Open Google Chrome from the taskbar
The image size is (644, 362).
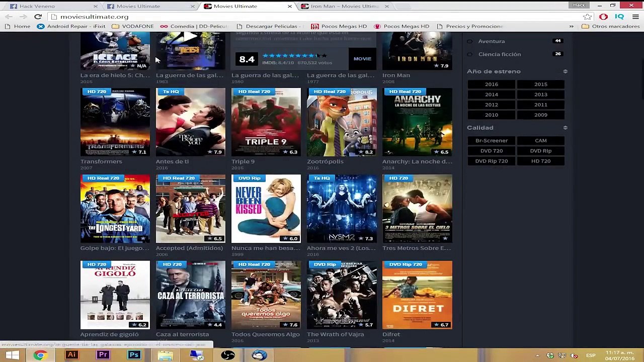tap(40, 355)
